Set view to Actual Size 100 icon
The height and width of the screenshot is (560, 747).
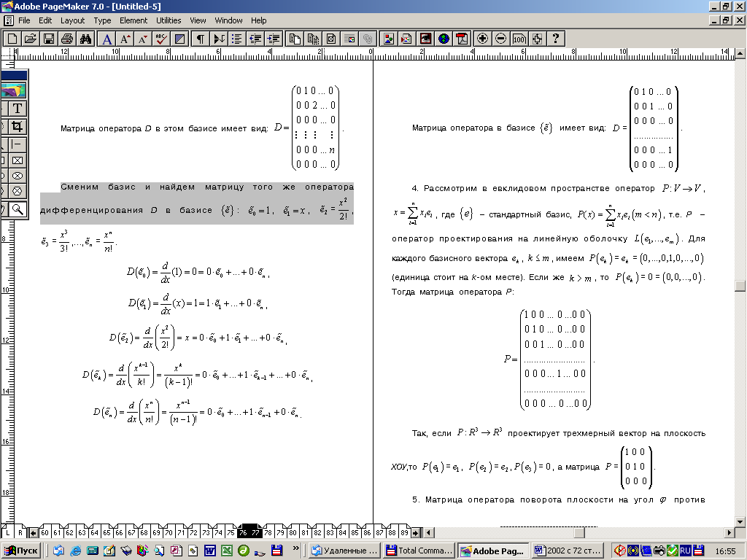tap(519, 39)
